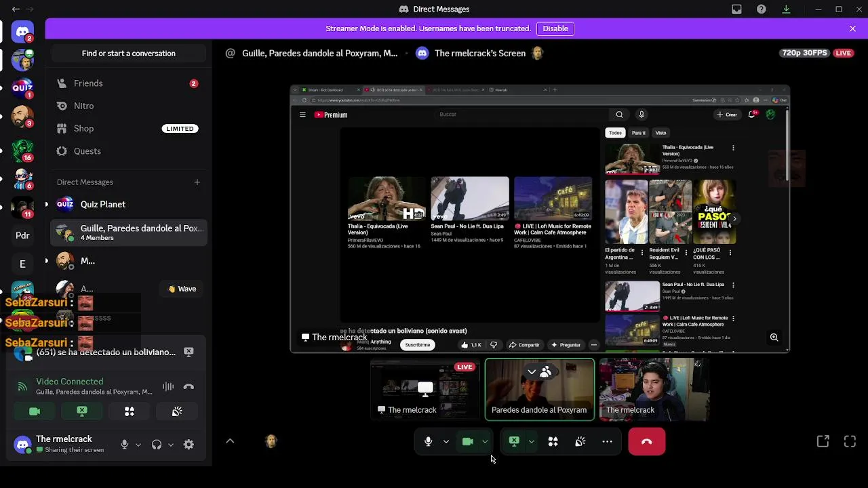Open Activities in the bottom call bar
The image size is (868, 488).
point(553,441)
